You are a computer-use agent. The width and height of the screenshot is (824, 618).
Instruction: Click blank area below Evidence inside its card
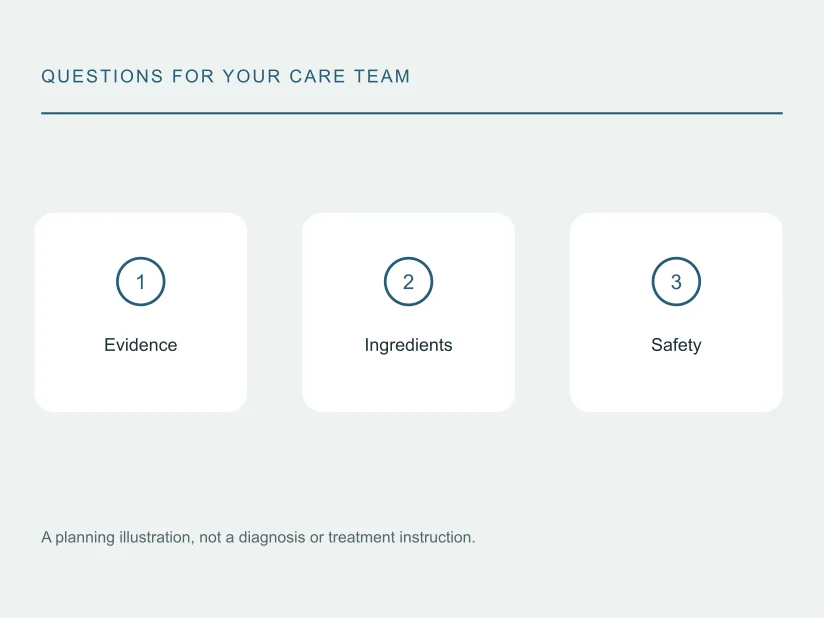click(140, 384)
